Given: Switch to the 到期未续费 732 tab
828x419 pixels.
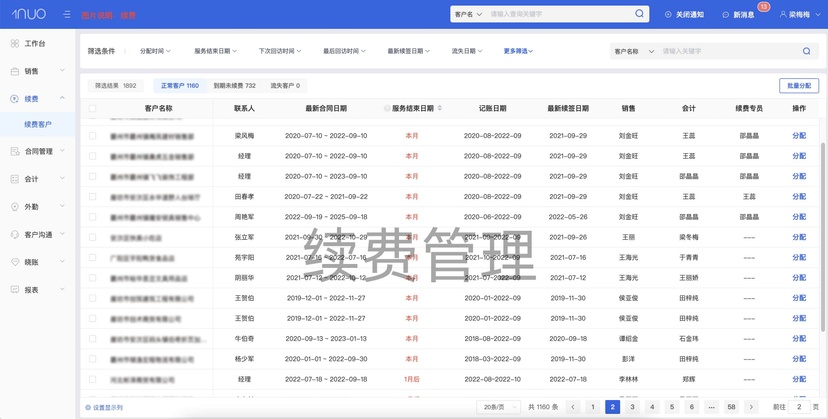Looking at the screenshot, I should 234,86.
